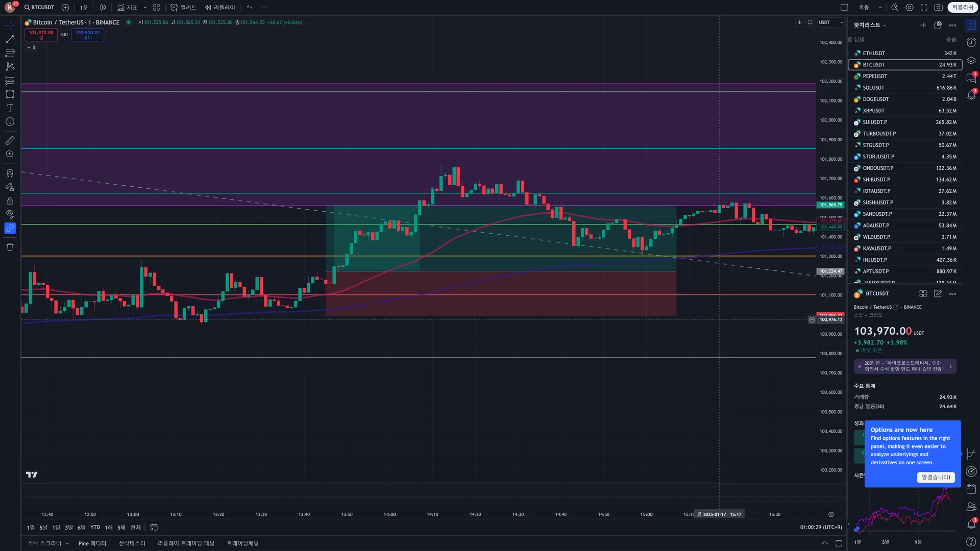
Task: Take a chart snapshot with camera icon
Action: coord(938,7)
